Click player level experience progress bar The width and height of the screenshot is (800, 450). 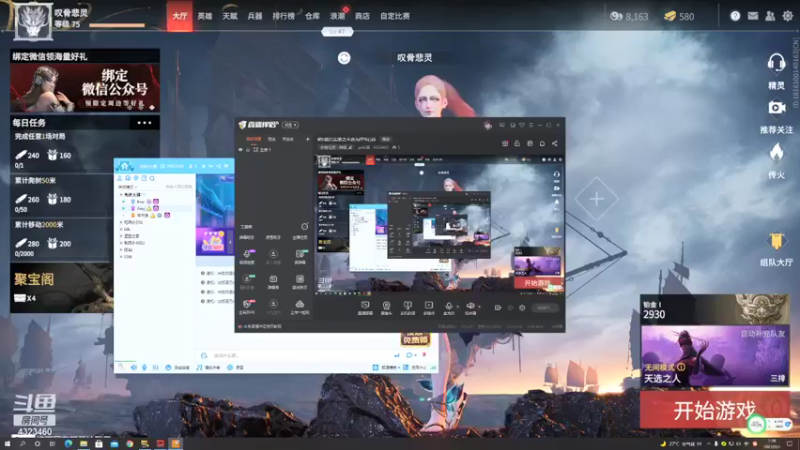(x=117, y=25)
